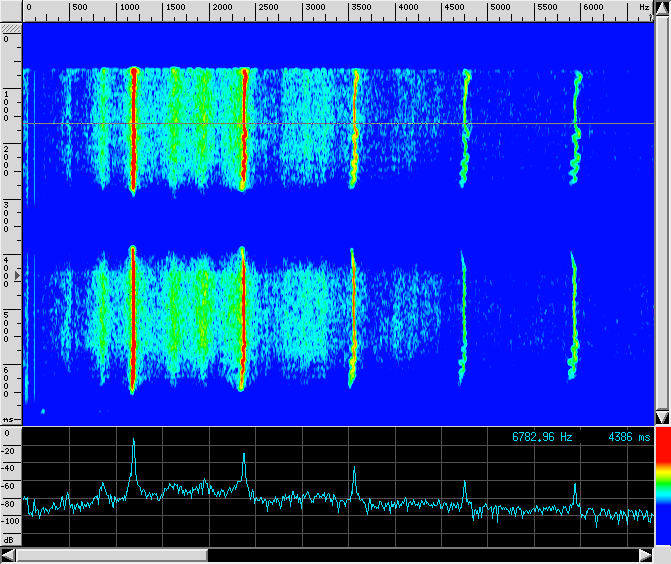Click the horizontal scrollbar left arrow

click(x=9, y=555)
